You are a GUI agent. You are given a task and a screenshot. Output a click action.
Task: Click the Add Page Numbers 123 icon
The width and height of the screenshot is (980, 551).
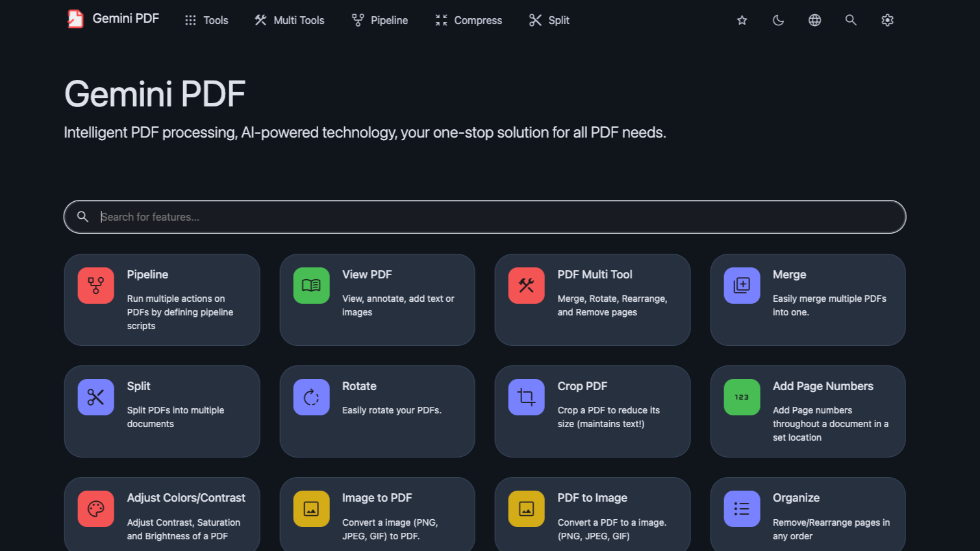[x=742, y=397]
